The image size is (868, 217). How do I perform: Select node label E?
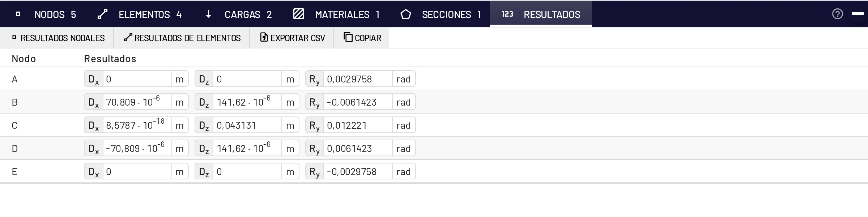(14, 172)
